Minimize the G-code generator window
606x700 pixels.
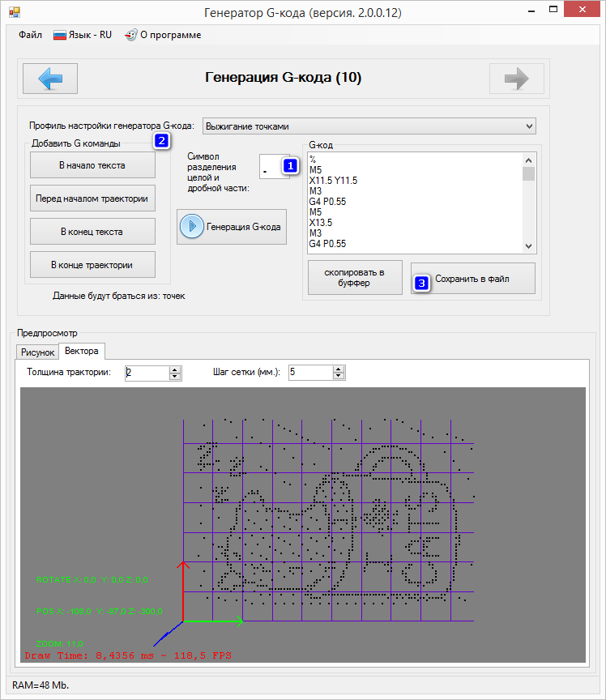pos(531,10)
